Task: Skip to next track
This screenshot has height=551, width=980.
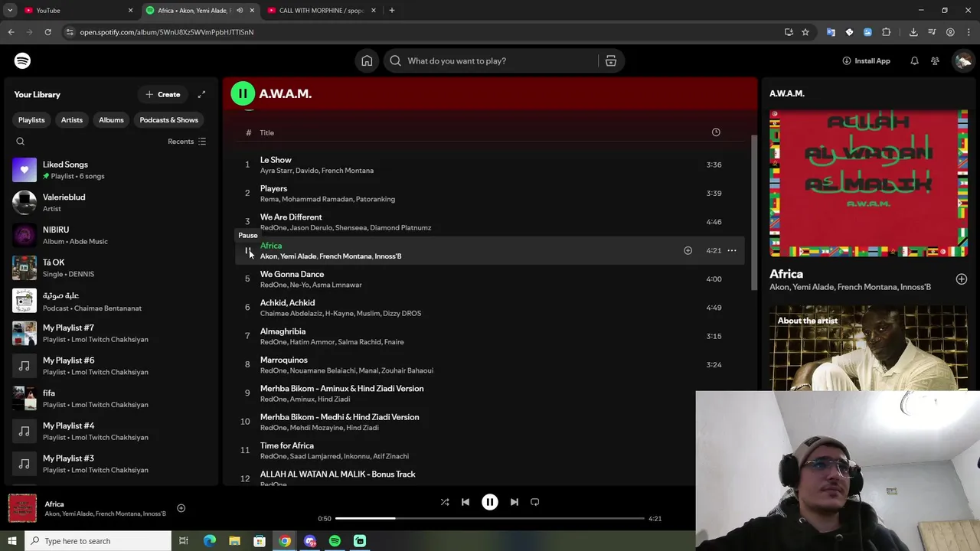Action: (514, 502)
